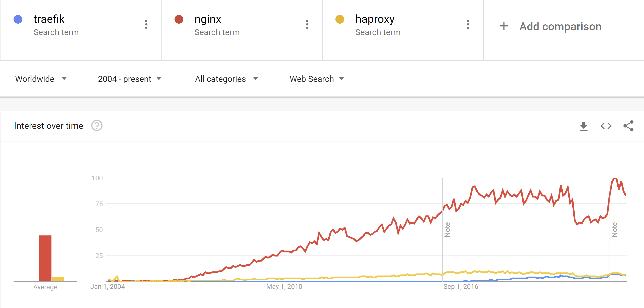Download the trend data as CSV
This screenshot has width=644, height=308.
[x=583, y=126]
